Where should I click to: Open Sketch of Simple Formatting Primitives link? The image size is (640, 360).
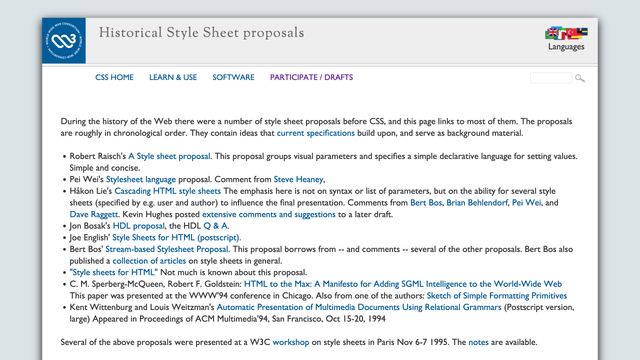497,296
